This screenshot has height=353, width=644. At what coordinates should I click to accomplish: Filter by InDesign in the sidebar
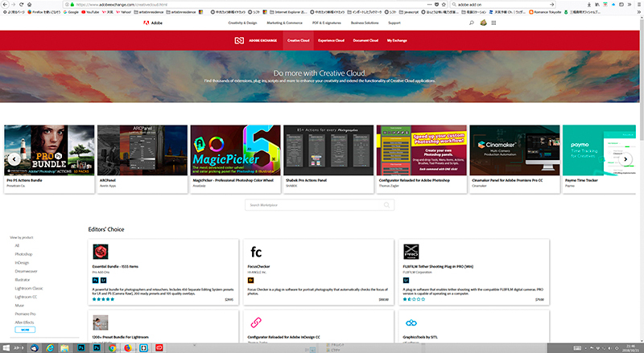click(x=22, y=263)
